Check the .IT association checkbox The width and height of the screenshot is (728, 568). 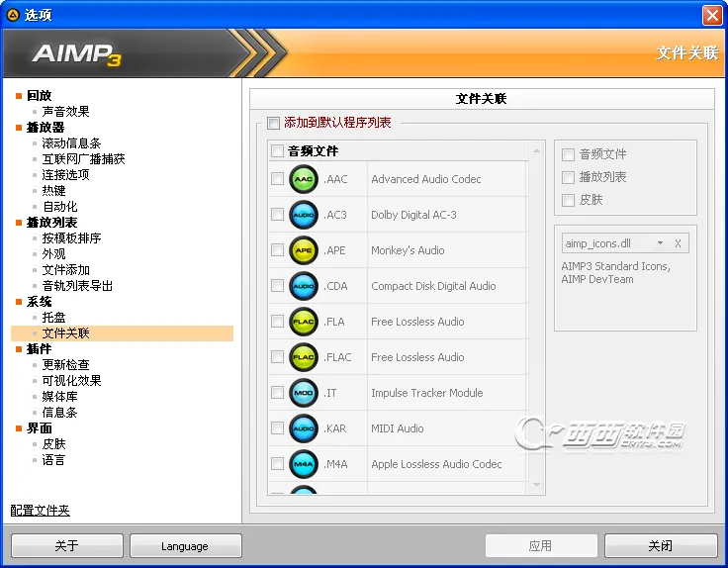[277, 393]
